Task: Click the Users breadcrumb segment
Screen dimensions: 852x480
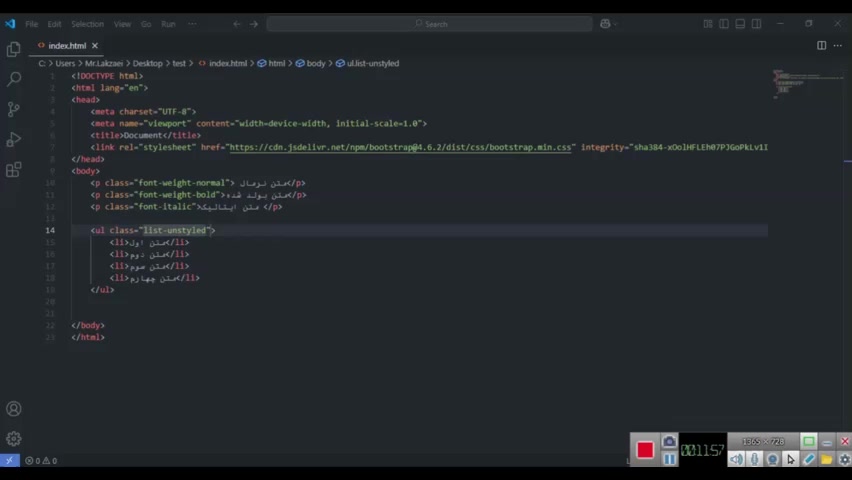Action: point(65,64)
